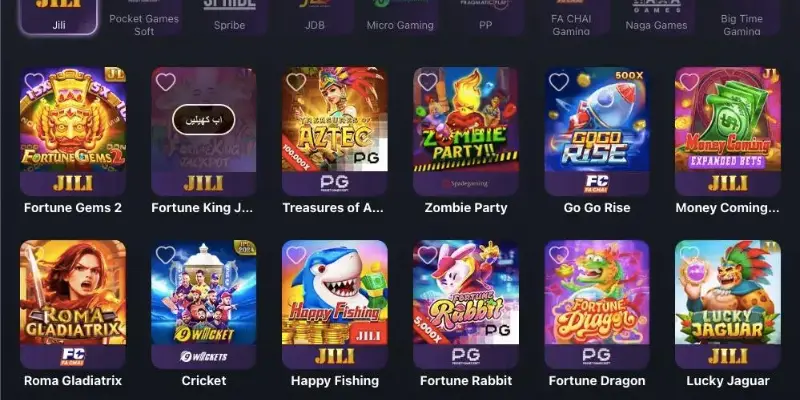Toggle favorite heart on Treasures of Aztec
Image resolution: width=800 pixels, height=400 pixels.
(x=296, y=82)
